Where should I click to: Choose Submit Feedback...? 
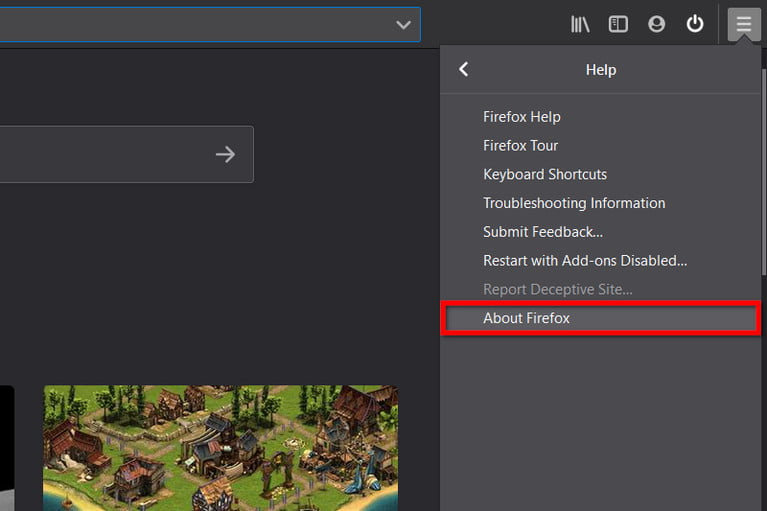click(x=600, y=232)
